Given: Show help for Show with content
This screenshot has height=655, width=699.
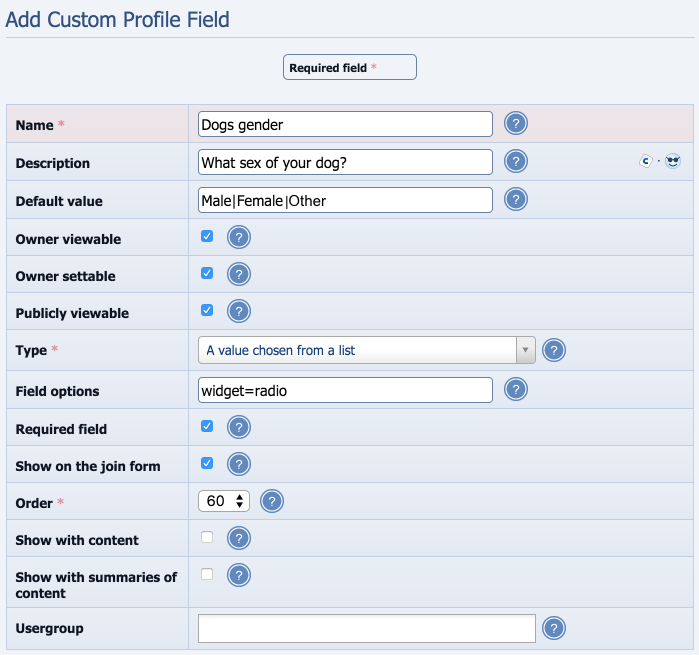Looking at the screenshot, I should point(239,538).
